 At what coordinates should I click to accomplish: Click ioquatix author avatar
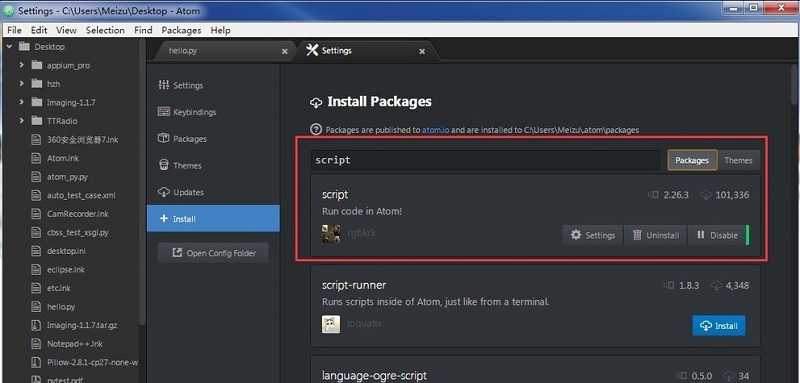coord(331,324)
